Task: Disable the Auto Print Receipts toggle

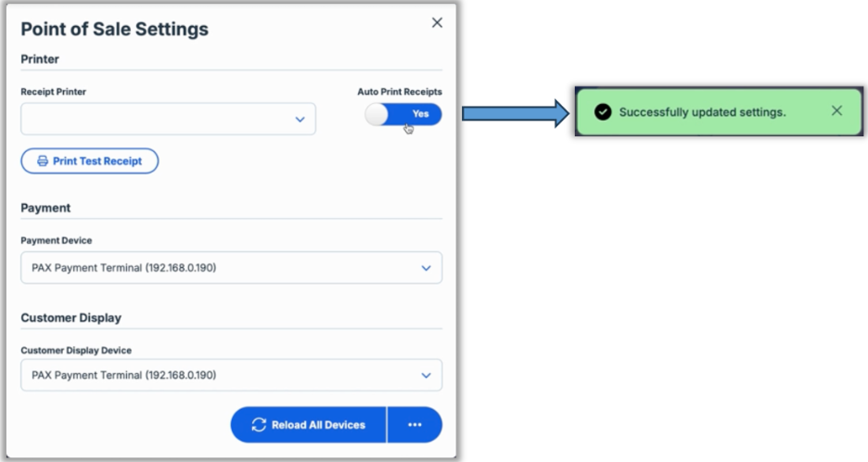Action: 403,114
